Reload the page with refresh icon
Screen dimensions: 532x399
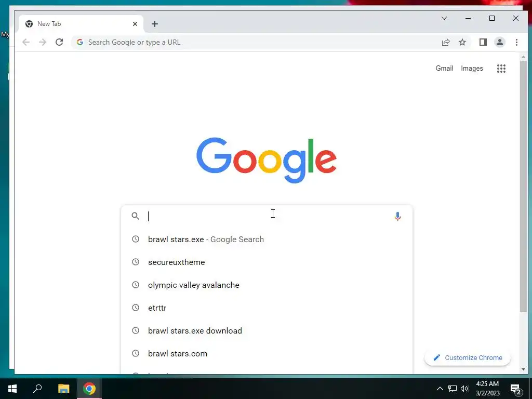[59, 42]
